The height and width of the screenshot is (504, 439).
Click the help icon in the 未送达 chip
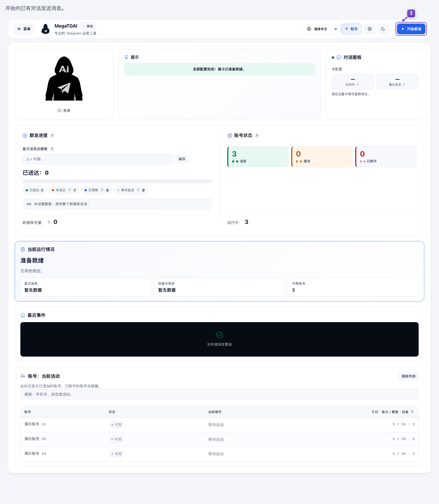[x=70, y=190]
